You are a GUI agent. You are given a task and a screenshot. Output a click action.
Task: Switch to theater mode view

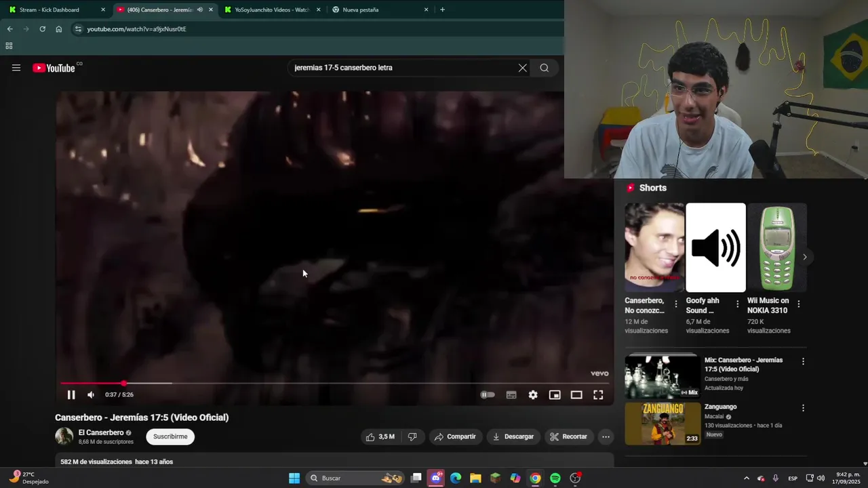(576, 395)
